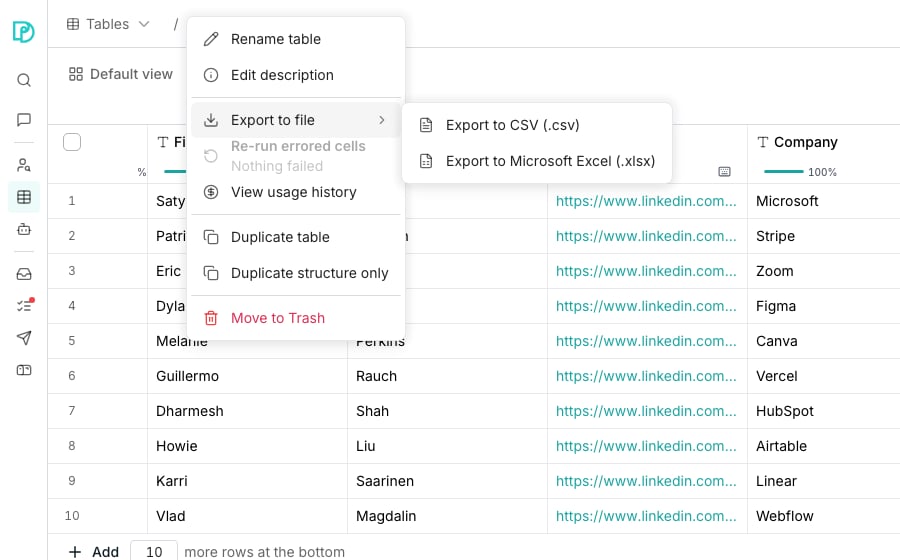
Task: Switch to Default view
Action: (x=121, y=74)
